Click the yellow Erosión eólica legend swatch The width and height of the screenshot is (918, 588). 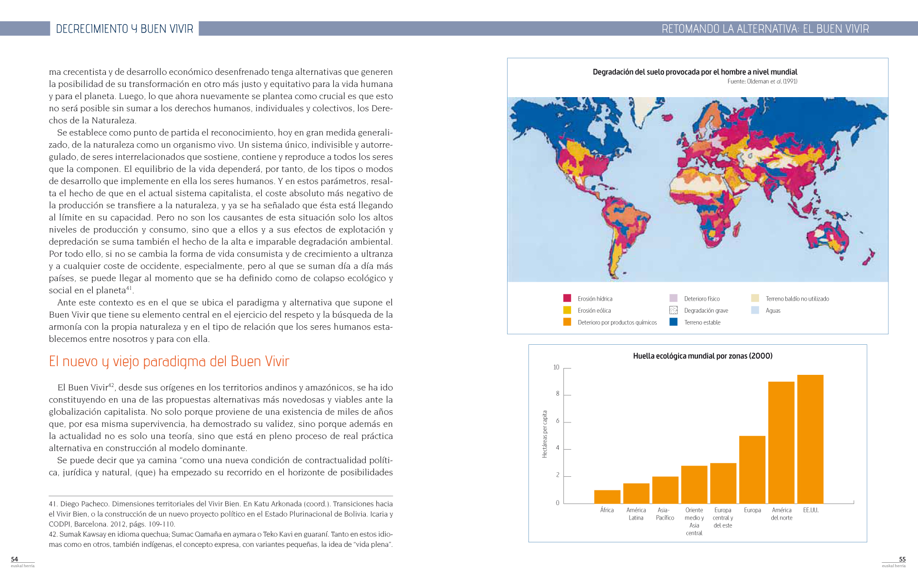[567, 310]
